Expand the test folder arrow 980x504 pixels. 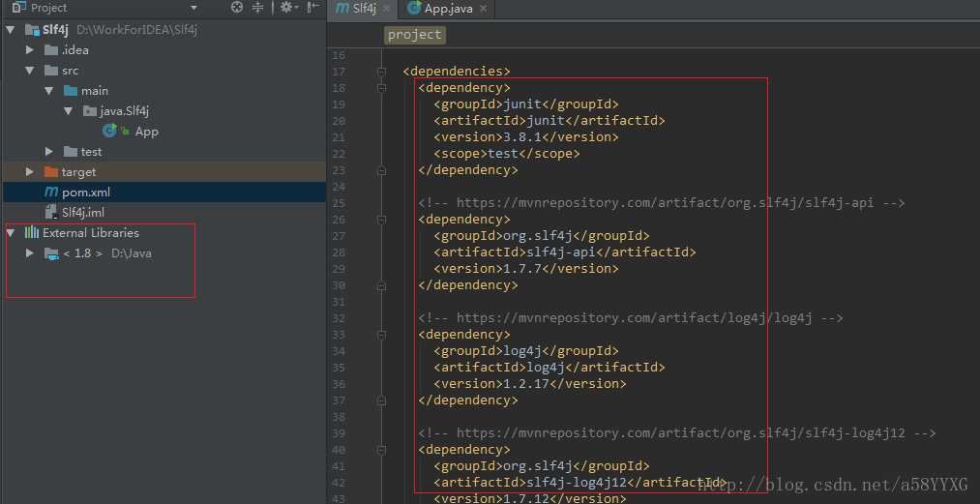click(49, 151)
